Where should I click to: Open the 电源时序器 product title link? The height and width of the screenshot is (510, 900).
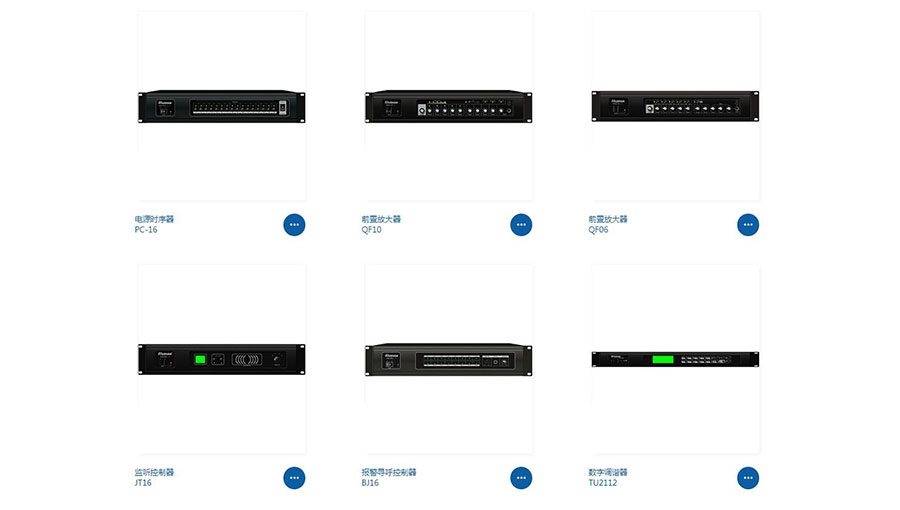point(154,219)
